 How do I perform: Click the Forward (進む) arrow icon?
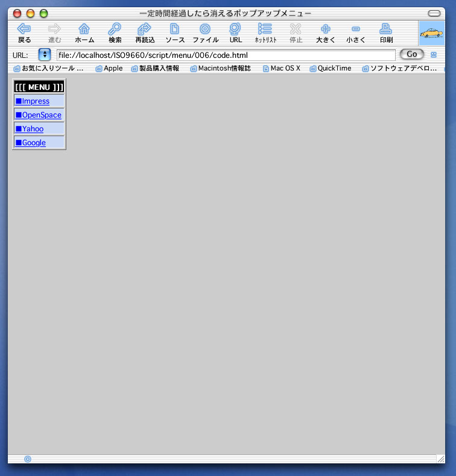pos(54,29)
